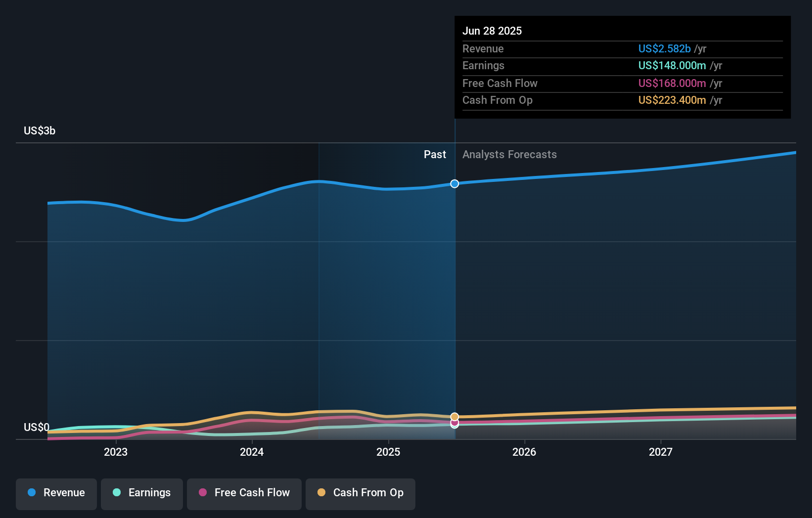Click the US$2.582b Revenue value in the tooltip
The height and width of the screenshot is (518, 812).
click(x=664, y=48)
